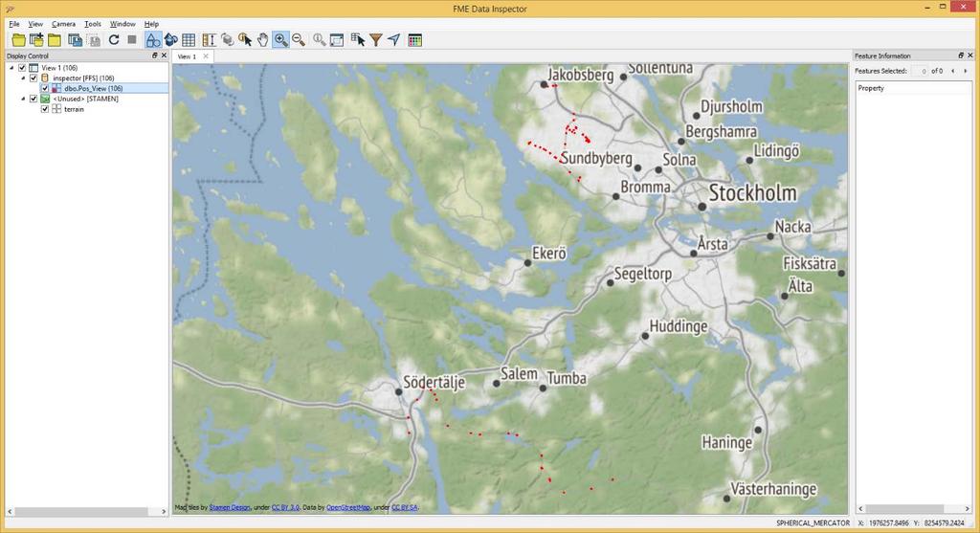Select the Pan hand tool
The image size is (980, 533).
pos(263,40)
